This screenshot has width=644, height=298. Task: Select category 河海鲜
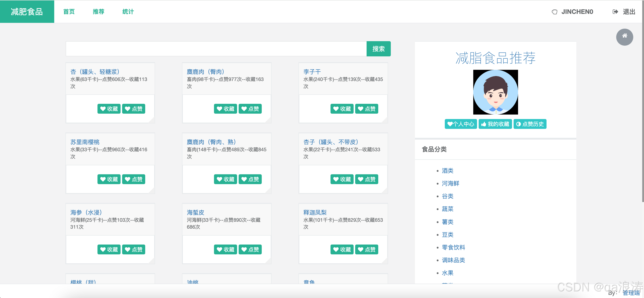(x=450, y=183)
